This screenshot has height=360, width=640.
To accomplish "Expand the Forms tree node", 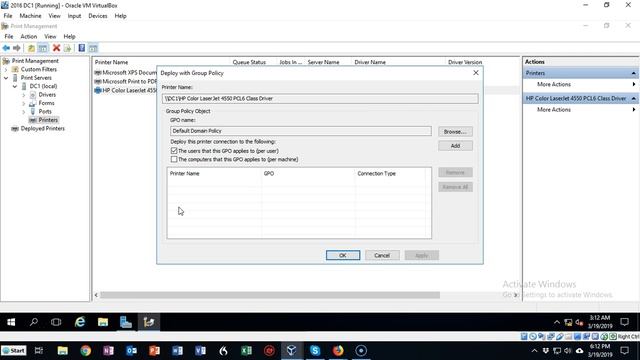I will (x=24, y=103).
